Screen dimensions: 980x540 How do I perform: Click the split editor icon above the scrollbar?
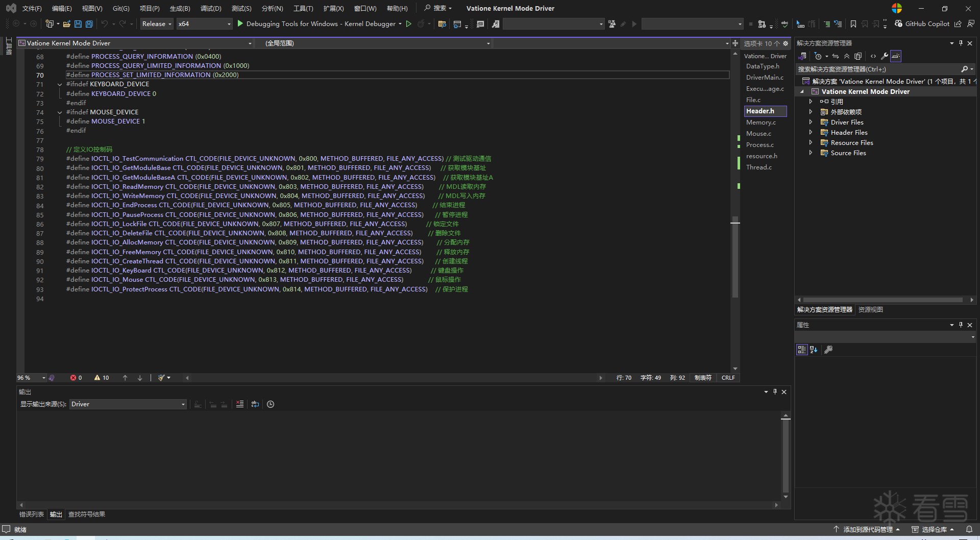click(x=736, y=43)
